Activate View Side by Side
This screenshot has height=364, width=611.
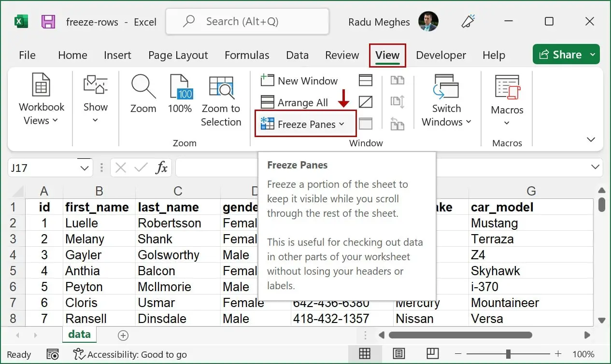click(x=398, y=80)
